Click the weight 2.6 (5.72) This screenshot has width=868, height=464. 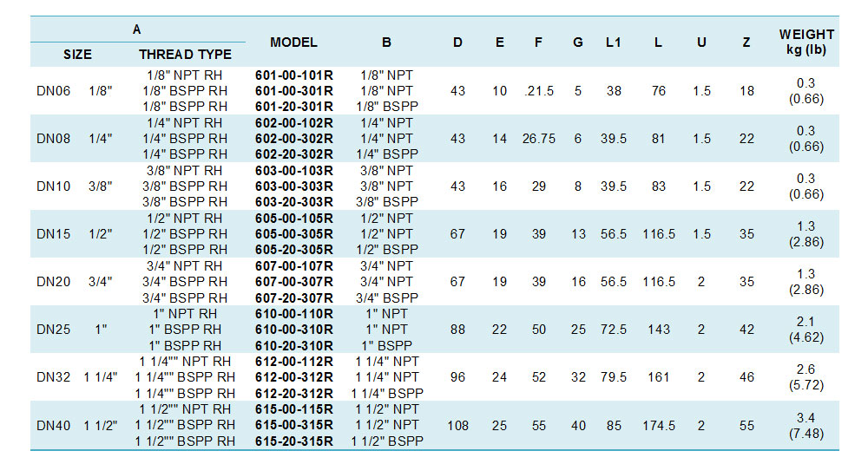click(806, 377)
